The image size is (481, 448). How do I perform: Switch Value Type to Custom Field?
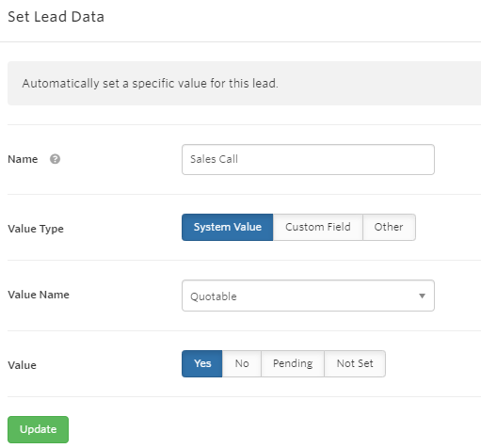point(318,227)
